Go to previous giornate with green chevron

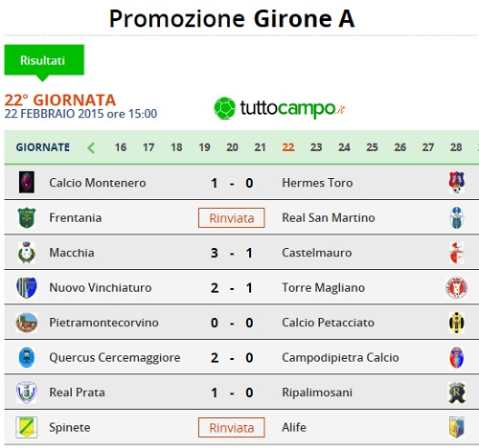(x=91, y=147)
